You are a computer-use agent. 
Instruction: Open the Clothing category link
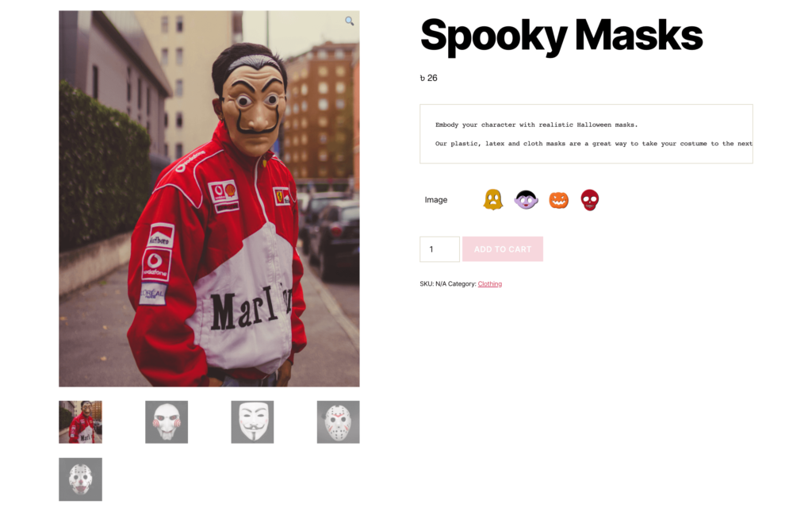[x=490, y=284]
